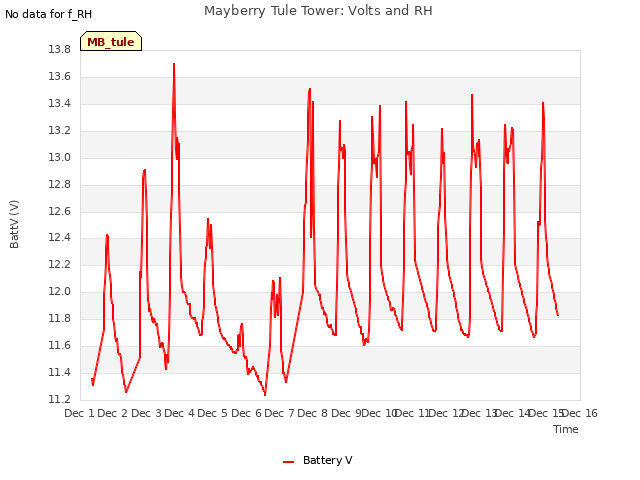Click the 'Dec 8' x-axis label

tap(312, 413)
